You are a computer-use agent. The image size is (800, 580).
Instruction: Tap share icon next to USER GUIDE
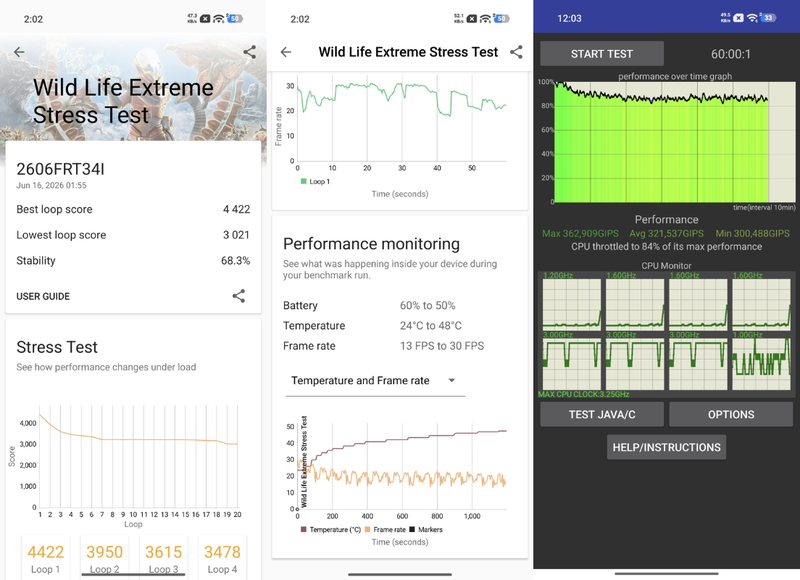click(x=239, y=296)
